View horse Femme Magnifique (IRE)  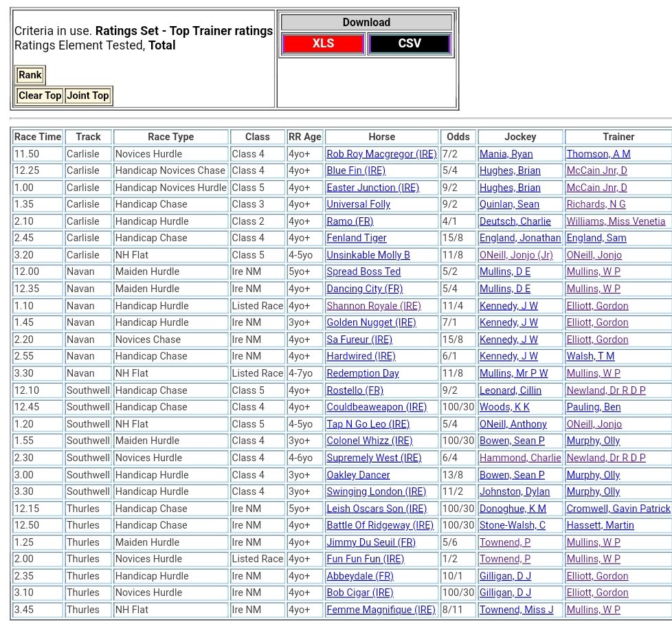click(x=381, y=610)
